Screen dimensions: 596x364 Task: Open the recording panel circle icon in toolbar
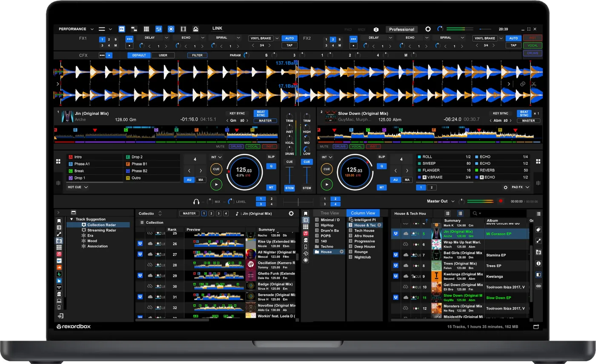tap(171, 29)
